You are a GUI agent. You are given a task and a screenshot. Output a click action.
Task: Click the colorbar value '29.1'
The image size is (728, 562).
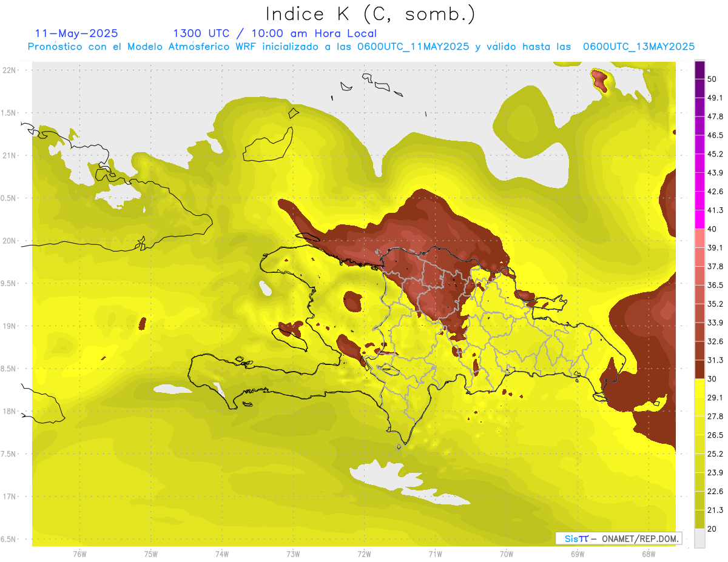tap(715, 398)
